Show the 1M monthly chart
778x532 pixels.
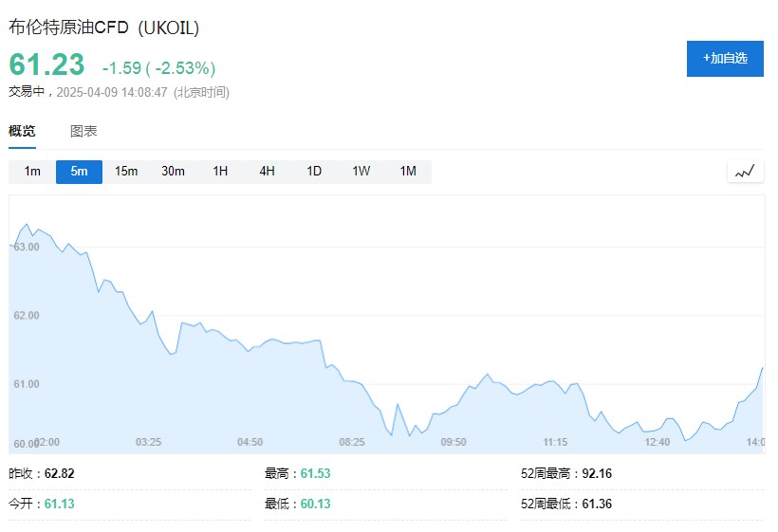pyautogui.click(x=408, y=172)
